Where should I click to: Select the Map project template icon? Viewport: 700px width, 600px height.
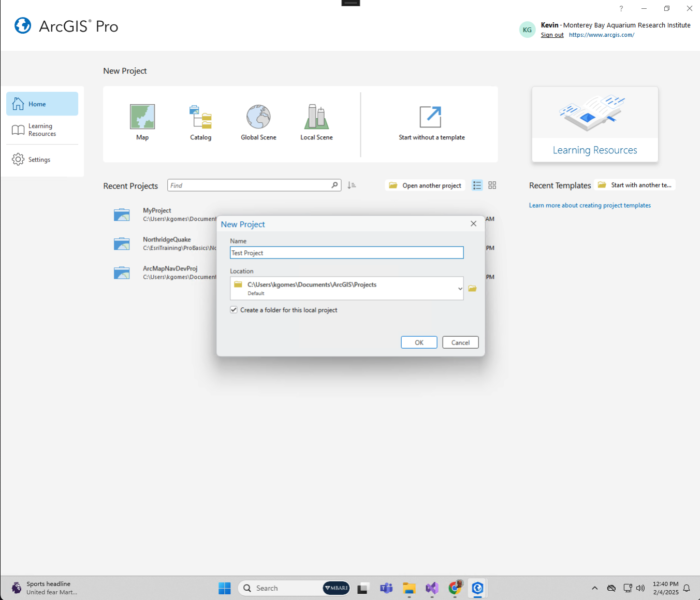(142, 117)
